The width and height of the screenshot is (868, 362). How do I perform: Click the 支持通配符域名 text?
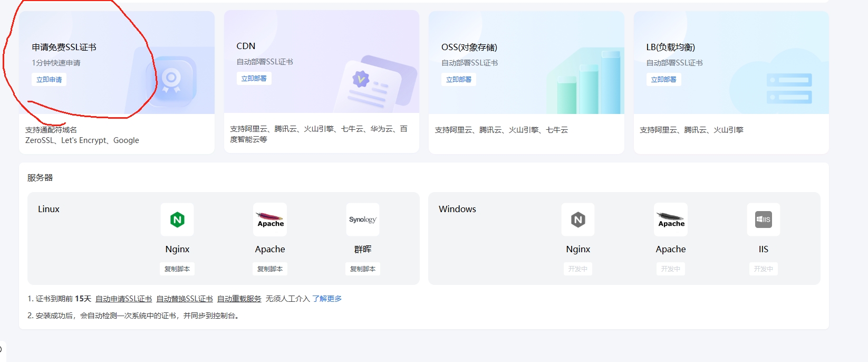[51, 130]
